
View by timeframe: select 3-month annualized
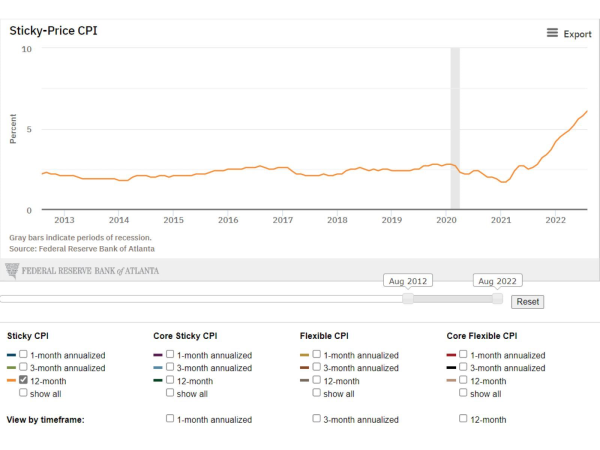(317, 419)
